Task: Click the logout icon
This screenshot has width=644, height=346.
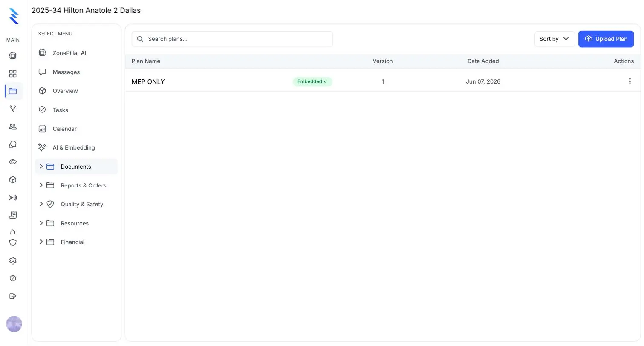Action: coord(13,296)
